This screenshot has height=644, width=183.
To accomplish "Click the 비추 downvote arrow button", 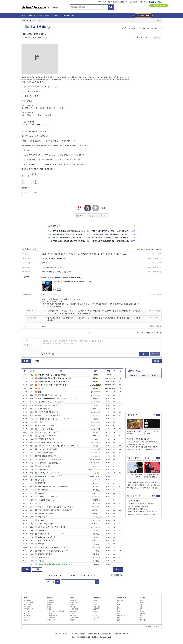I will pos(96,208).
